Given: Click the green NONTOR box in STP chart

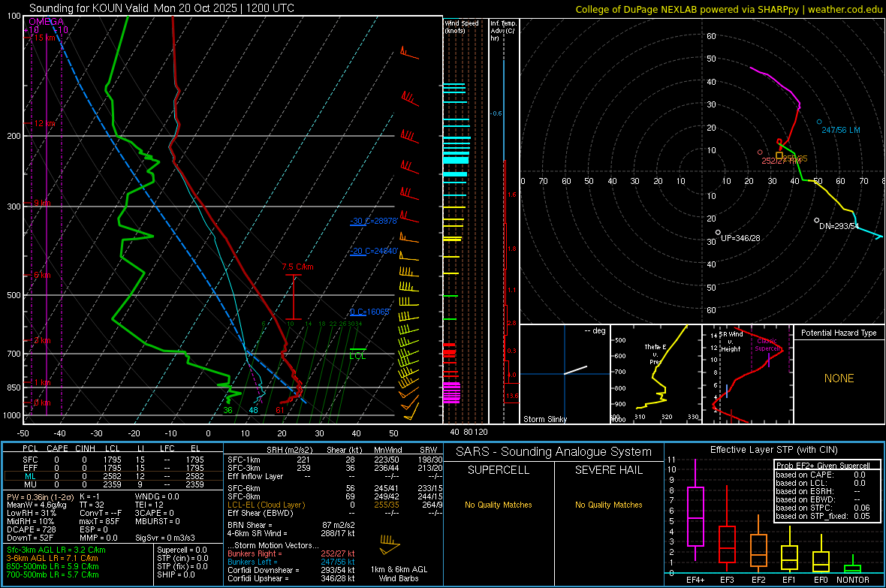Looking at the screenshot, I should coord(853,568).
